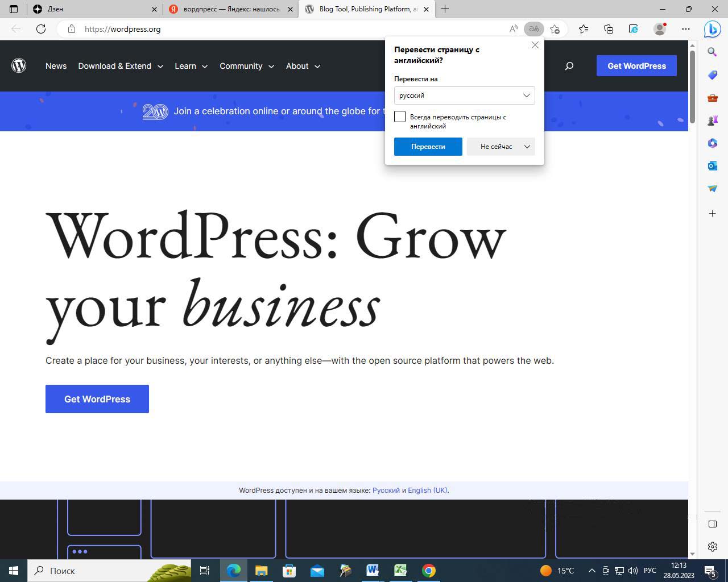This screenshot has width=728, height=582.
Task: Open the Community navigation menu
Action: coord(246,66)
